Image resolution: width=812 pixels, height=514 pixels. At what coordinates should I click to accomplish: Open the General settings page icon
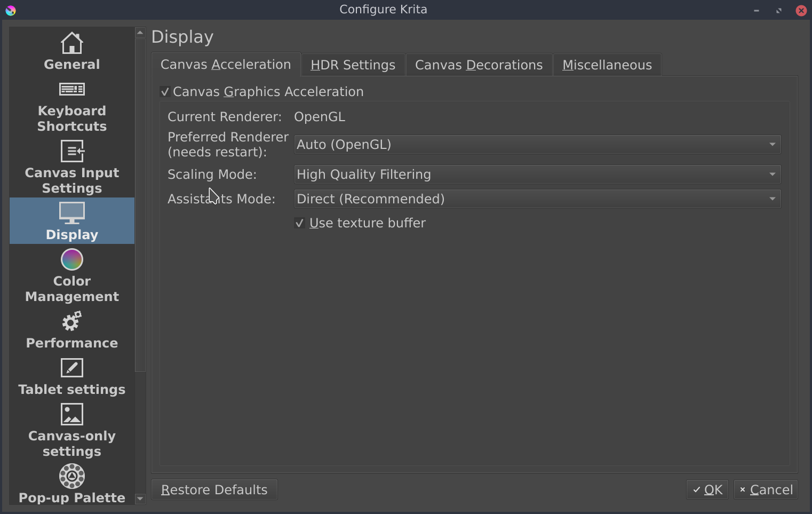[72, 44]
